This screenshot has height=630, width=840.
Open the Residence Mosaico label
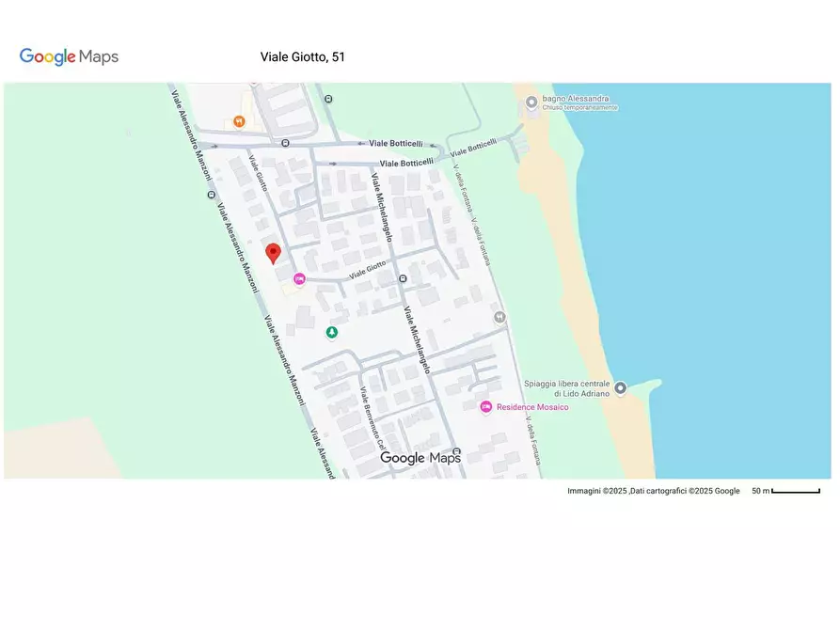[x=532, y=407]
